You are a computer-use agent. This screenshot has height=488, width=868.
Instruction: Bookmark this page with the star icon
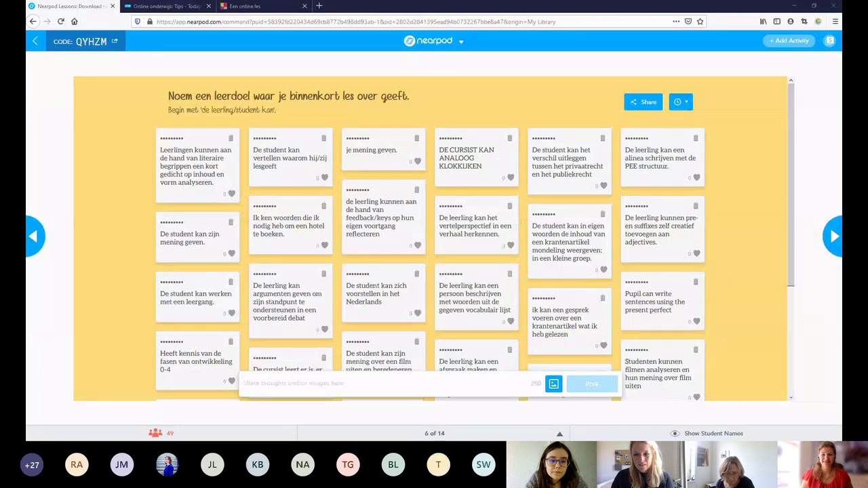point(701,22)
